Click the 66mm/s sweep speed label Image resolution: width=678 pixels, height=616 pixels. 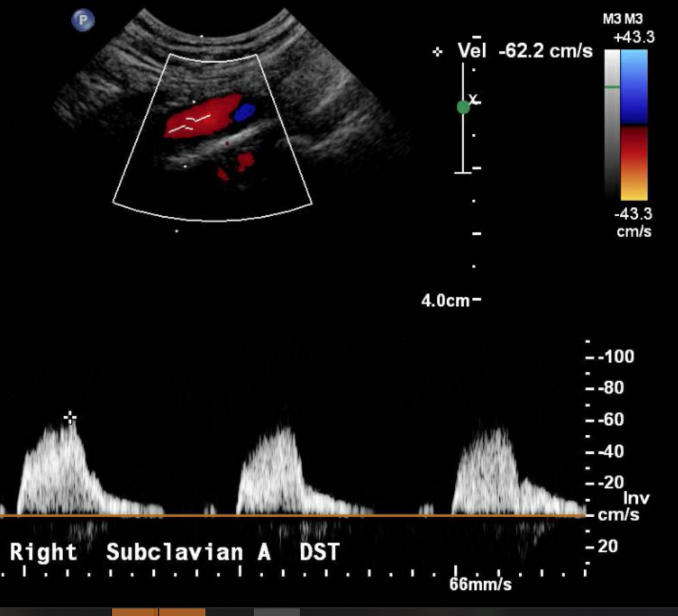[480, 584]
